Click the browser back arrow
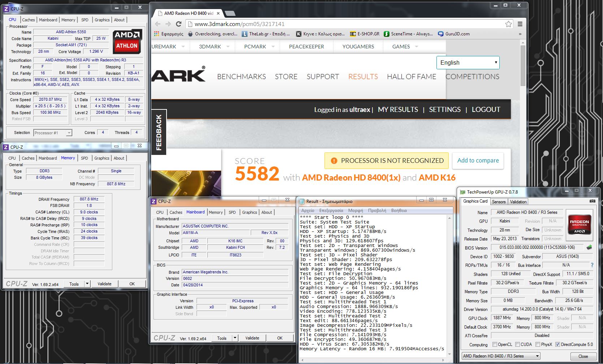Image resolution: width=603 pixels, height=364 pixels. (158, 24)
